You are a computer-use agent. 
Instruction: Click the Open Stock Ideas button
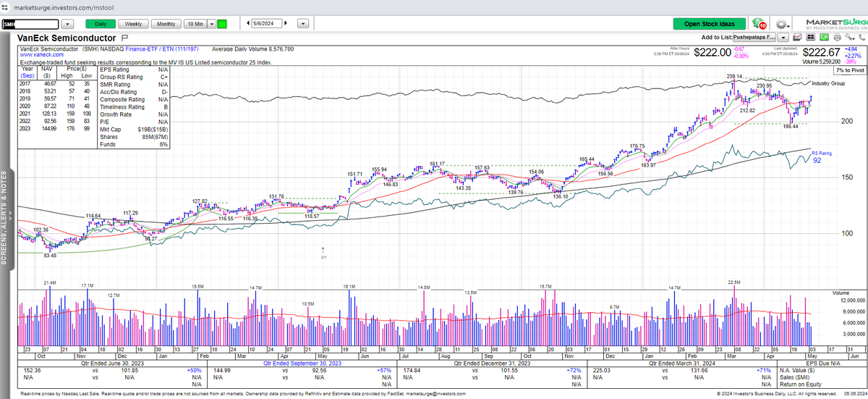click(709, 24)
